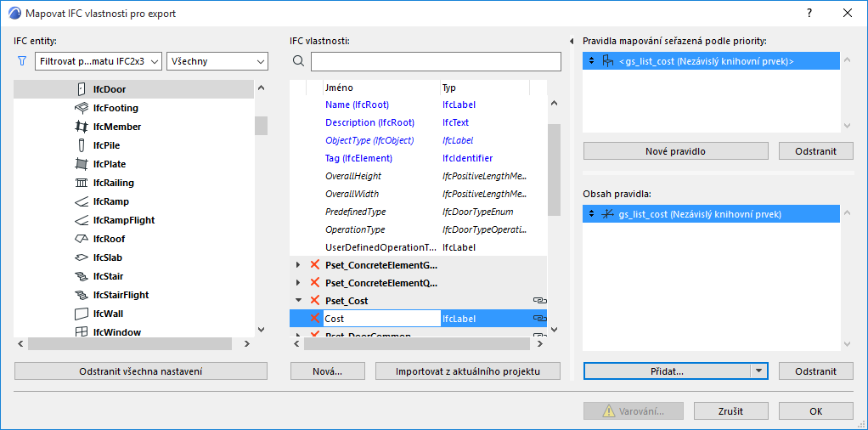Click the IfcPlate entity icon

click(x=82, y=164)
